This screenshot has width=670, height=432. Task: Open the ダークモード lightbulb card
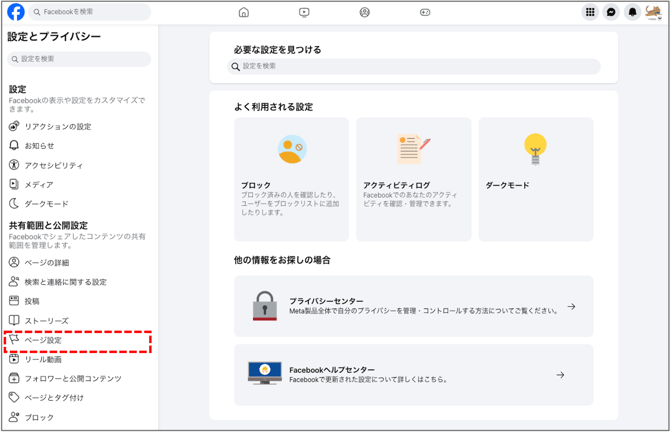(x=536, y=179)
